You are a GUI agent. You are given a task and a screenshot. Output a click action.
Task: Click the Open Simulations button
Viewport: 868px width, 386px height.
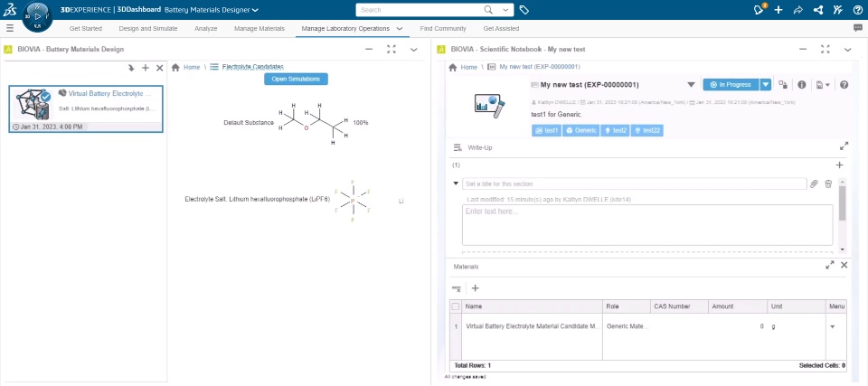tap(297, 80)
